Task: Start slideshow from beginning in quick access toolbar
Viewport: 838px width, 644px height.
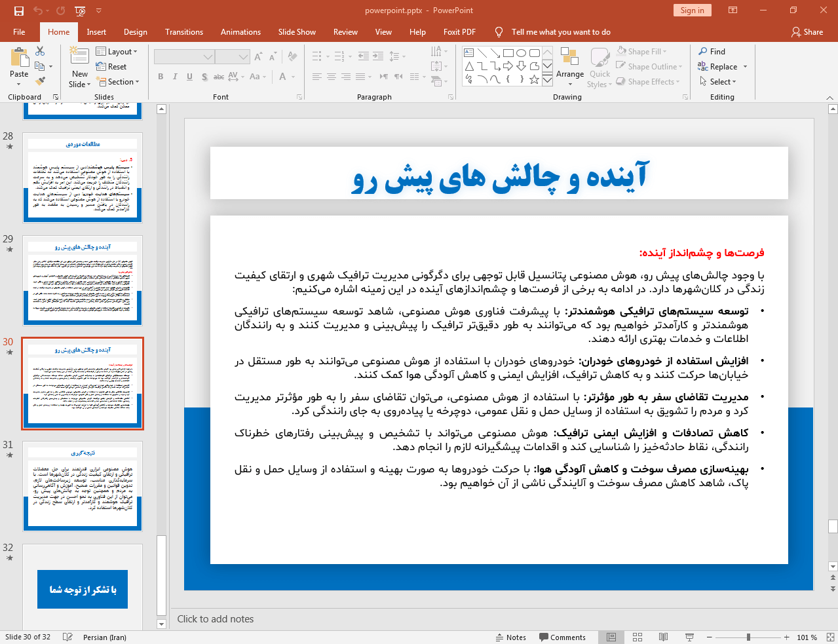Action: point(80,10)
